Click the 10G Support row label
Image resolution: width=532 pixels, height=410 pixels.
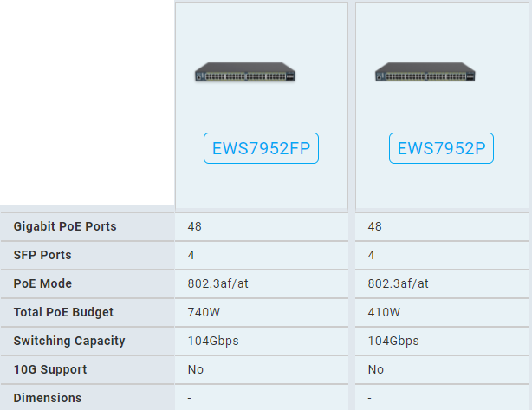[50, 369]
